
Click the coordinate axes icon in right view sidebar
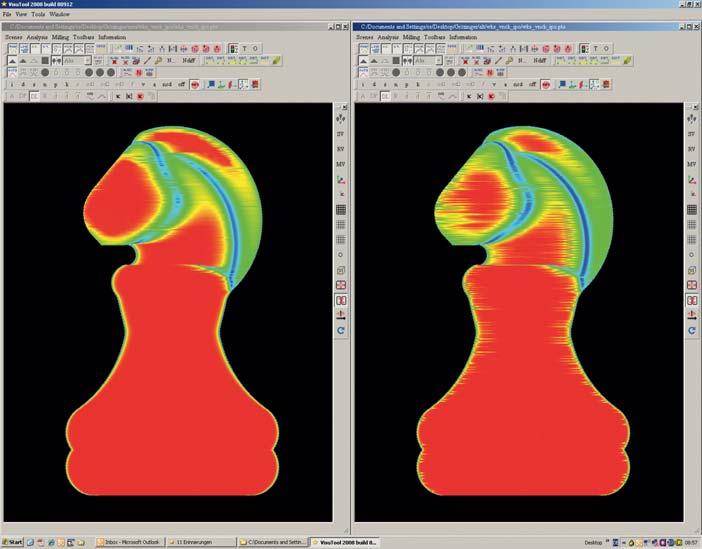pyautogui.click(x=692, y=180)
